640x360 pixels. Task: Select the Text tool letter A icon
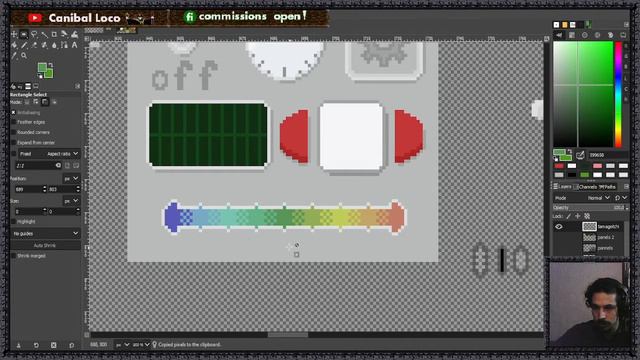tap(74, 45)
